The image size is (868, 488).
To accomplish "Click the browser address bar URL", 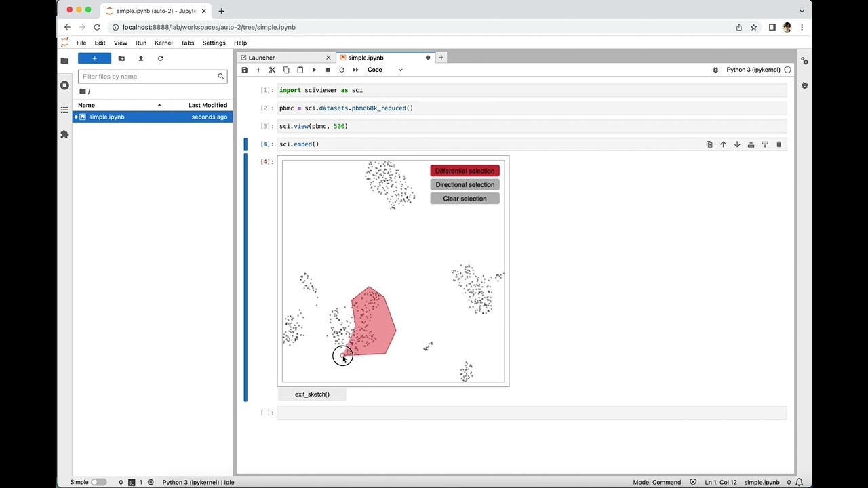I will click(209, 27).
